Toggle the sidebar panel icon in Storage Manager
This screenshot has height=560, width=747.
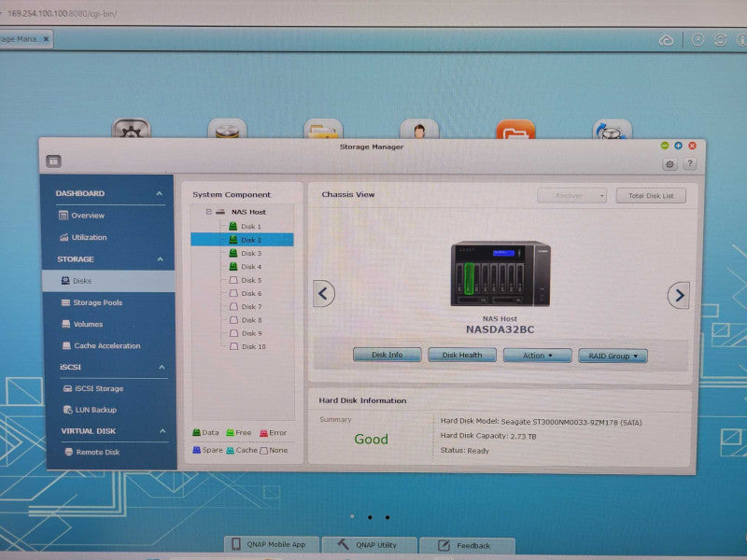coord(54,161)
